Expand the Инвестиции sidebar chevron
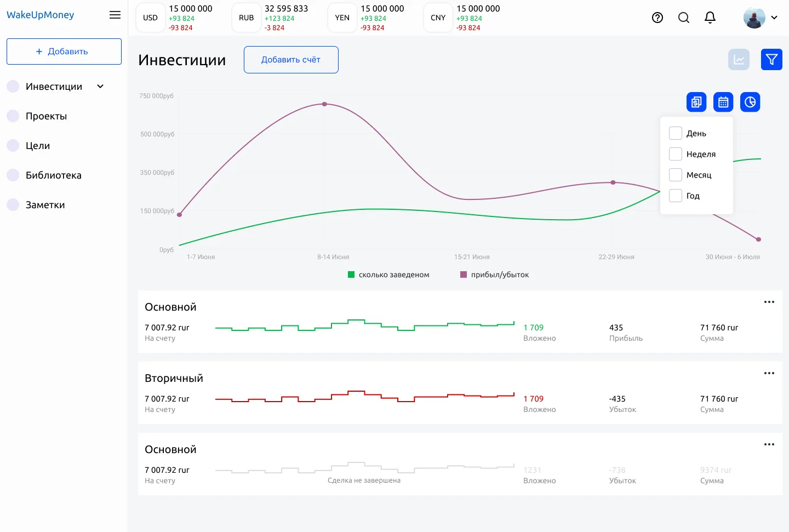The height and width of the screenshot is (532, 789). tap(100, 86)
